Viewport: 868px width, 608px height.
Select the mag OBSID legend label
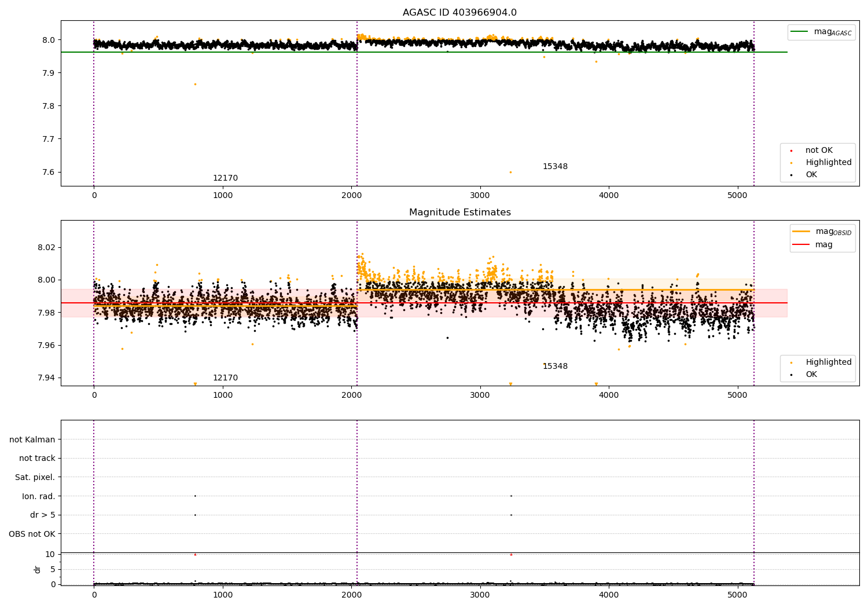[x=833, y=232]
